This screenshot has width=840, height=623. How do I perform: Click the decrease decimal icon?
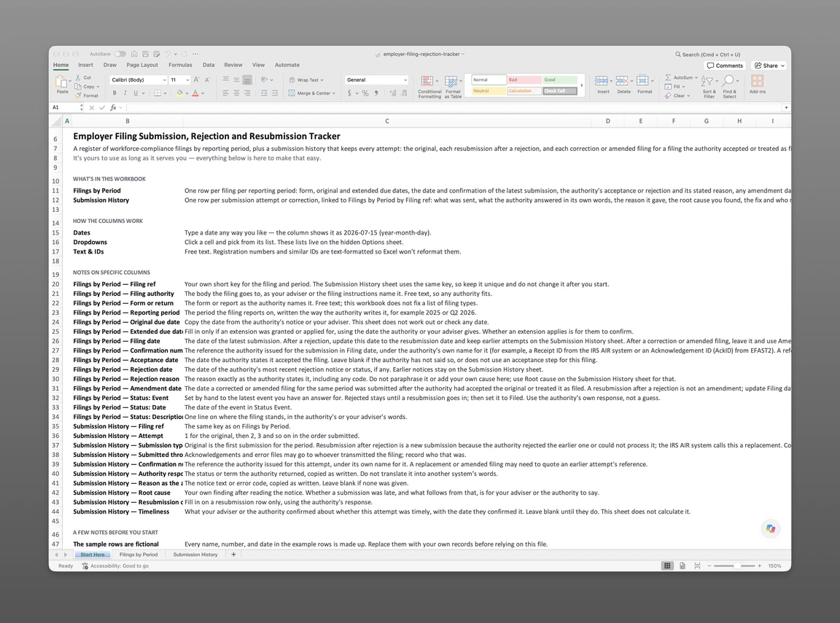404,93
